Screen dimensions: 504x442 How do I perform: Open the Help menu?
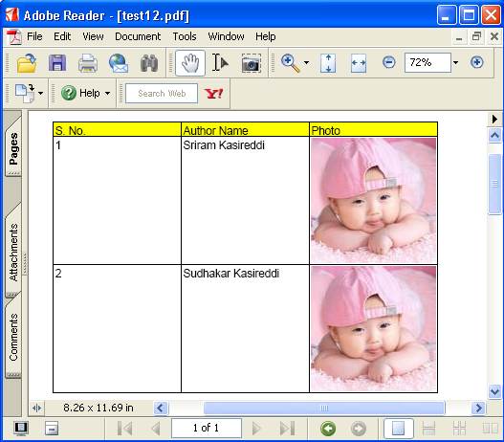point(266,36)
